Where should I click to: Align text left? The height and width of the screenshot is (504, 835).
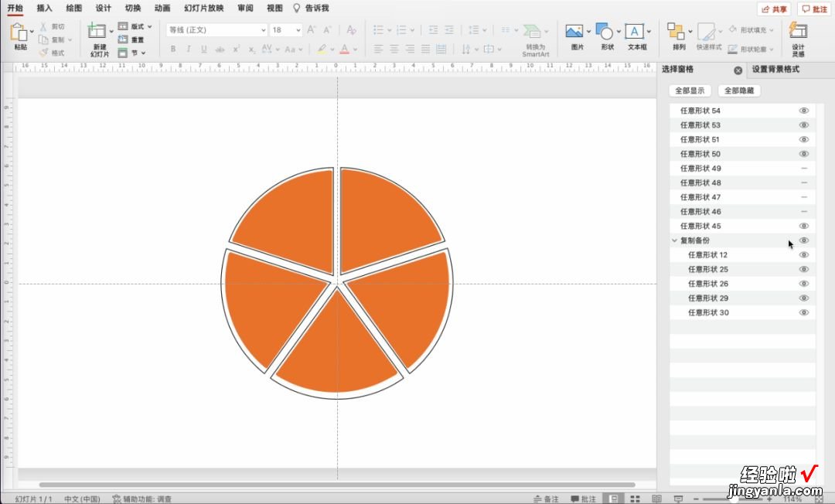tap(378, 49)
